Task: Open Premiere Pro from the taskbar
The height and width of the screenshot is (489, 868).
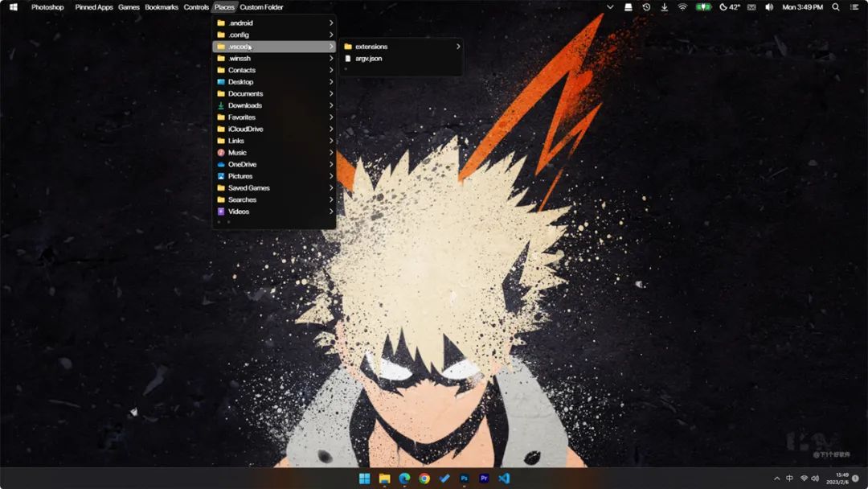Action: coord(484,478)
